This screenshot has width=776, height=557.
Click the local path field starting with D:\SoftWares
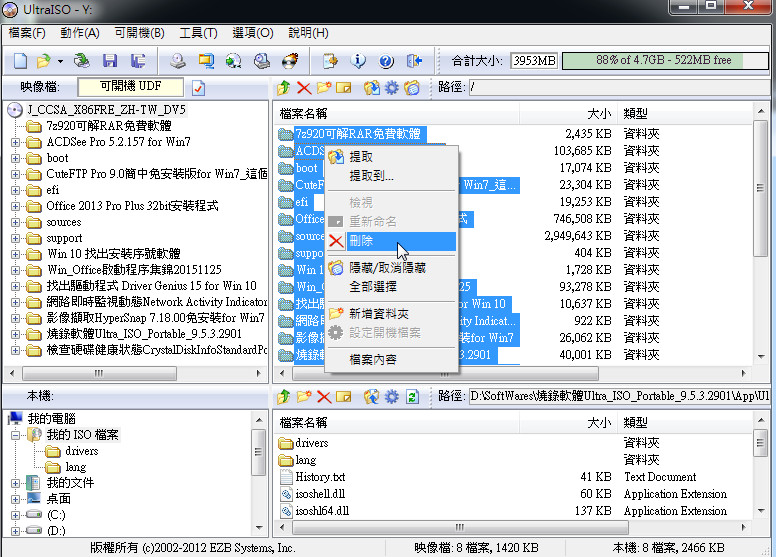coord(619,396)
